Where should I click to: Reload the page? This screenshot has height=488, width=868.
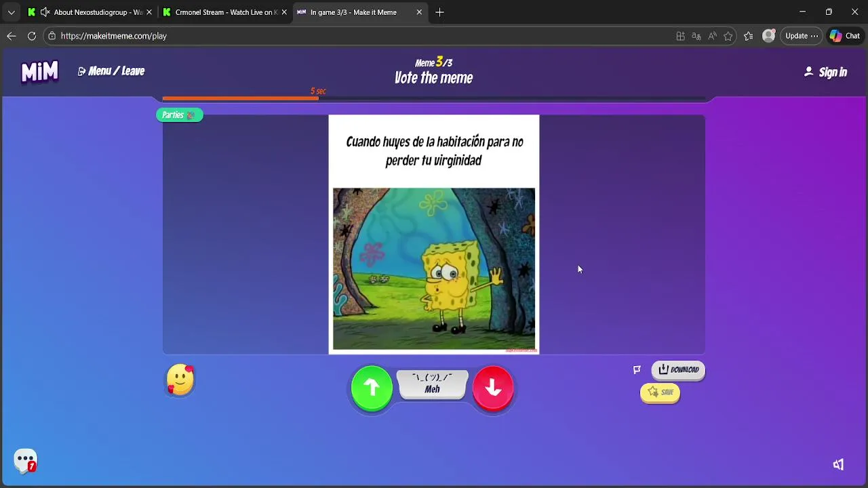32,36
